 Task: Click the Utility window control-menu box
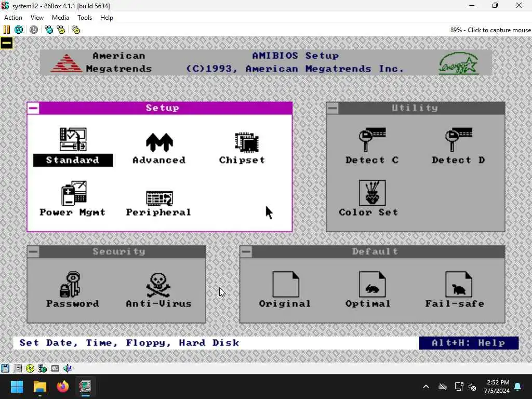pyautogui.click(x=332, y=108)
